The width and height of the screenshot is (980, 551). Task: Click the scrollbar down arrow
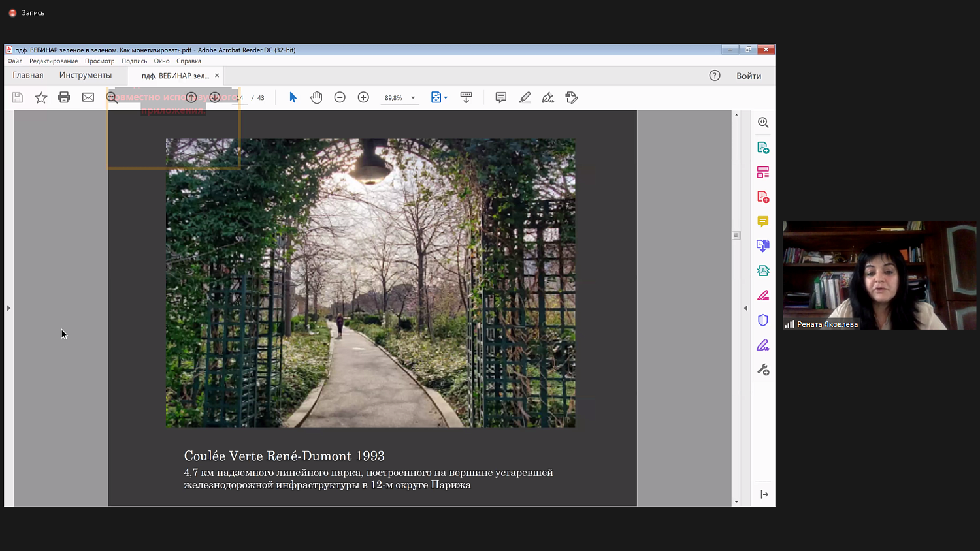click(736, 502)
